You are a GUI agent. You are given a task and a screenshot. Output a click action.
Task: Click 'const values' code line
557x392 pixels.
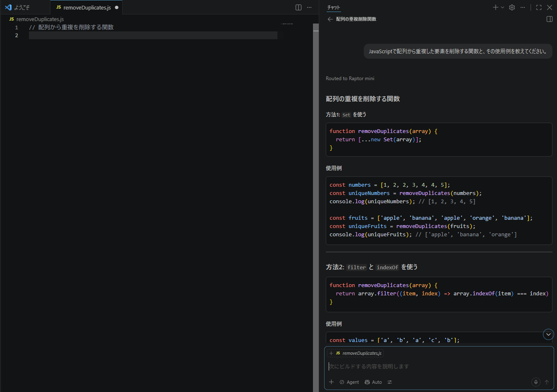pos(394,340)
